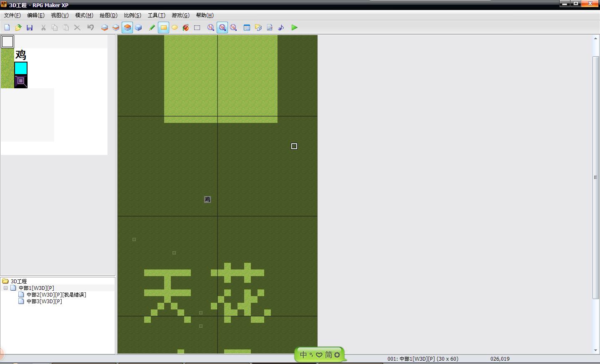Open the Database icon
Image resolution: width=600 pixels, height=364 pixels.
click(247, 27)
